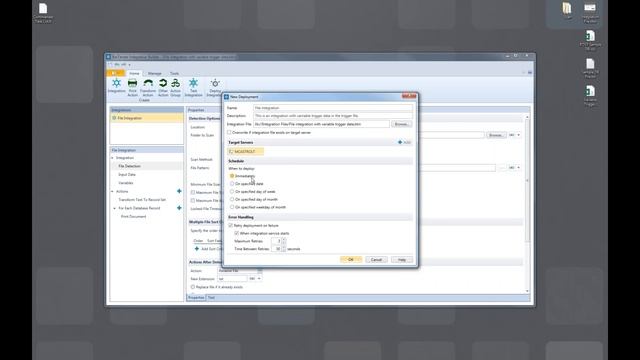Collapse the Actions tree node
The height and width of the screenshot is (360, 640).
[x=113, y=191]
